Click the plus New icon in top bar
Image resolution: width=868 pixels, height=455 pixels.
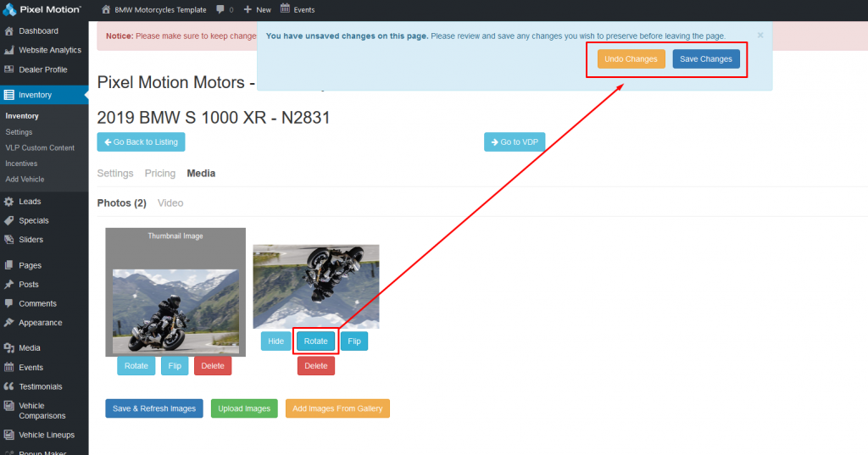(x=248, y=9)
